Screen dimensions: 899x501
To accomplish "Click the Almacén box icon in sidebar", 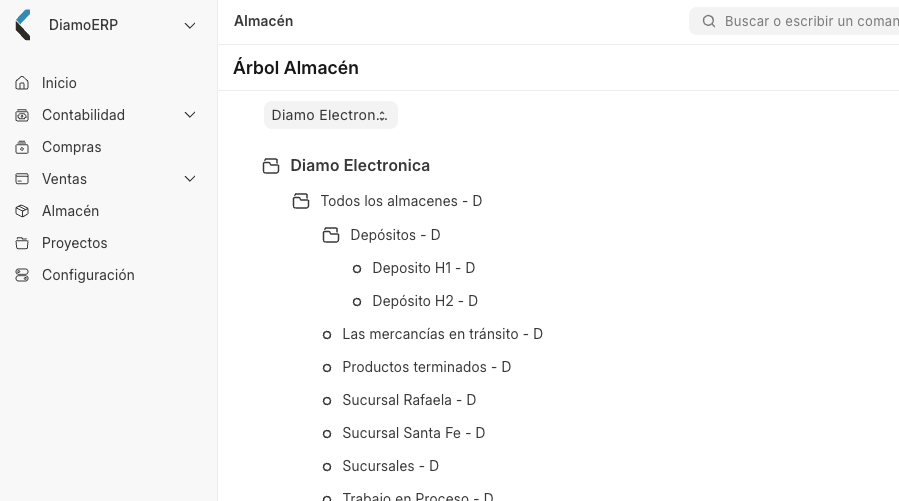I will [22, 211].
